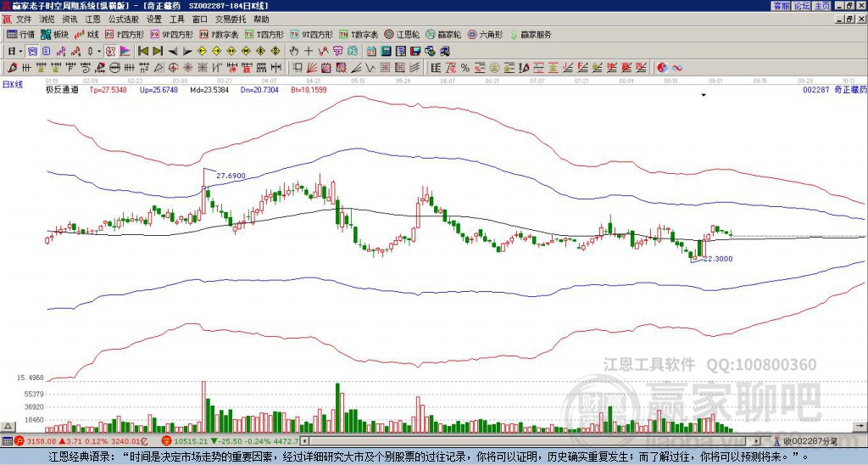The height and width of the screenshot is (465, 868).
Task: Toggle the 权 rights-adjustment icon
Action: pyautogui.click(x=111, y=52)
